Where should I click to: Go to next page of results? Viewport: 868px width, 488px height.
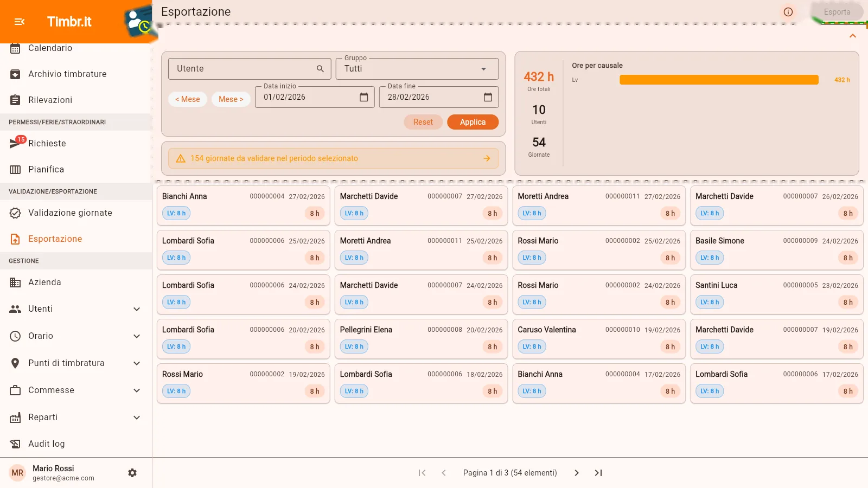tap(577, 473)
